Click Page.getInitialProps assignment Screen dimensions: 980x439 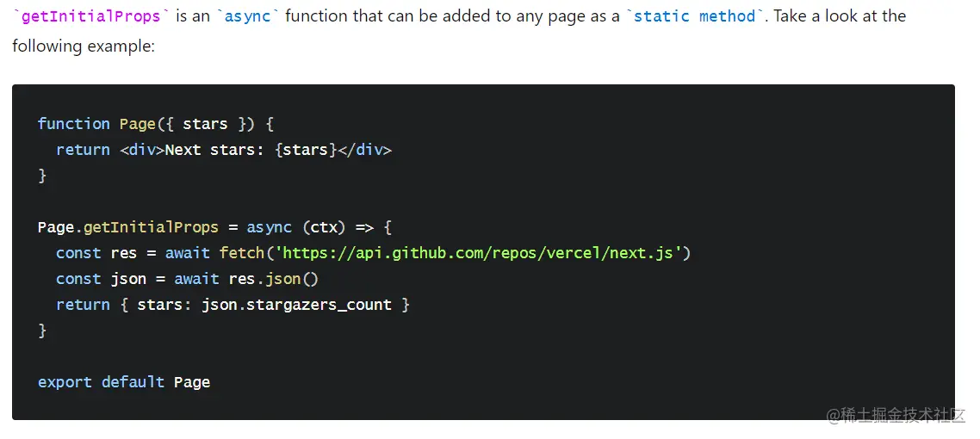tap(128, 227)
